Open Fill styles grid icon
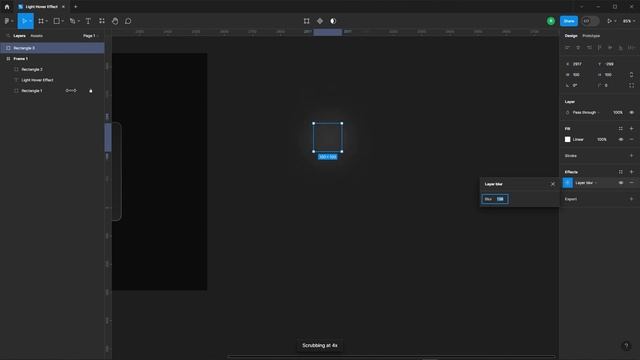This screenshot has width=640, height=360. [x=620, y=129]
